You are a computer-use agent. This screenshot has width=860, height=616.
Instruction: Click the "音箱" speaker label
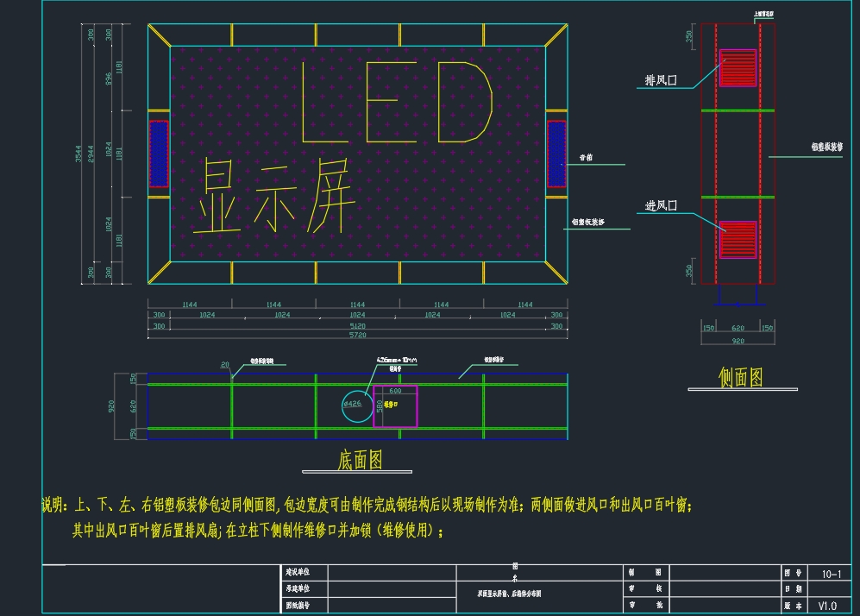[x=586, y=157]
